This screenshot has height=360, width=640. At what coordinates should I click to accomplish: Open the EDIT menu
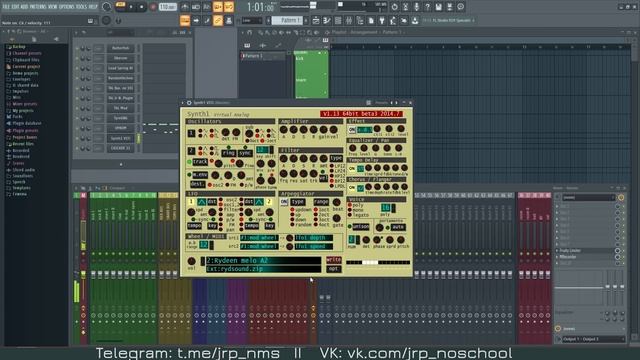16,7
